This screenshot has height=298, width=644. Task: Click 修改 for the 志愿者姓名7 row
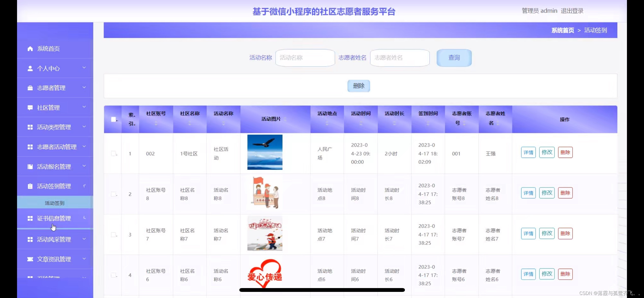click(x=547, y=233)
